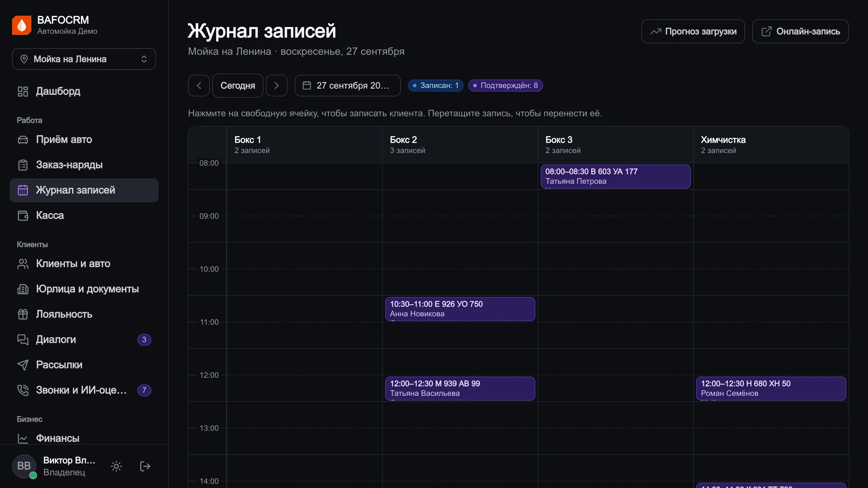868x488 pixels.
Task: Click the Подтверждён: 8 status badge
Action: pos(505,86)
